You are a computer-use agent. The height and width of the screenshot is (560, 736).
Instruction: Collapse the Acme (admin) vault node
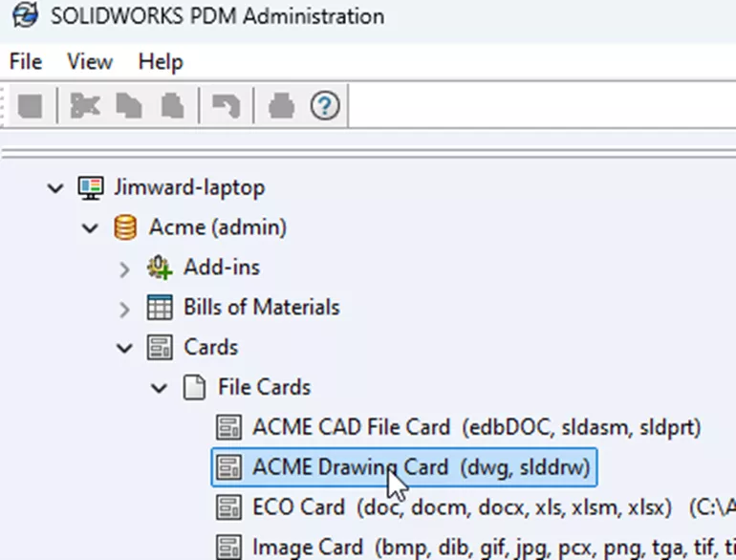click(x=90, y=228)
